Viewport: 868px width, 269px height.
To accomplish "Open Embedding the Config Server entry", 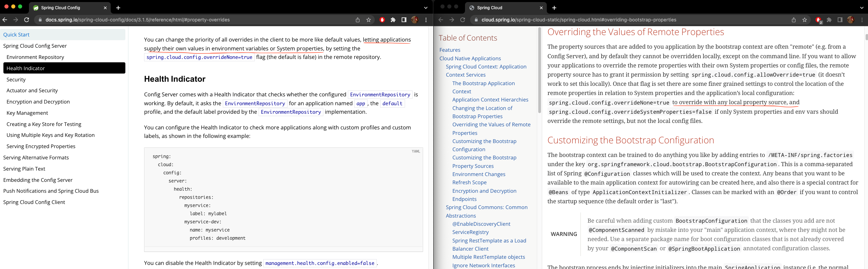I will (x=38, y=180).
